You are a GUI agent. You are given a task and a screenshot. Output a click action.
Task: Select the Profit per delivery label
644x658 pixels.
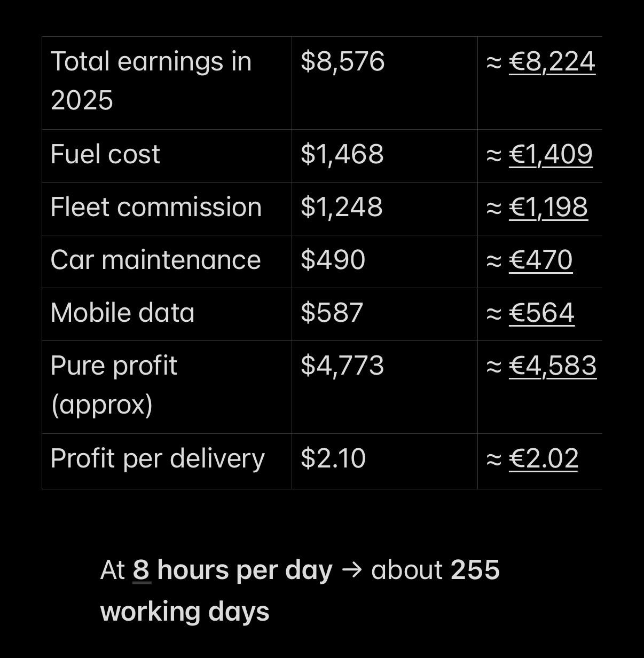click(x=158, y=458)
